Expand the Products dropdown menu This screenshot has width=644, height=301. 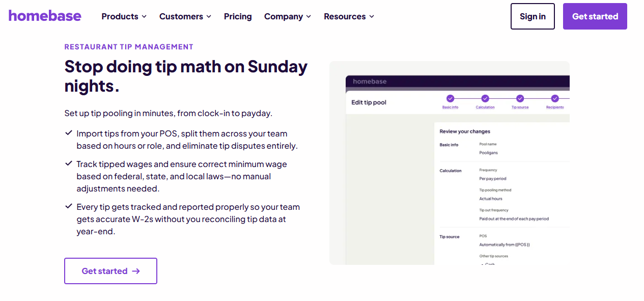[124, 16]
